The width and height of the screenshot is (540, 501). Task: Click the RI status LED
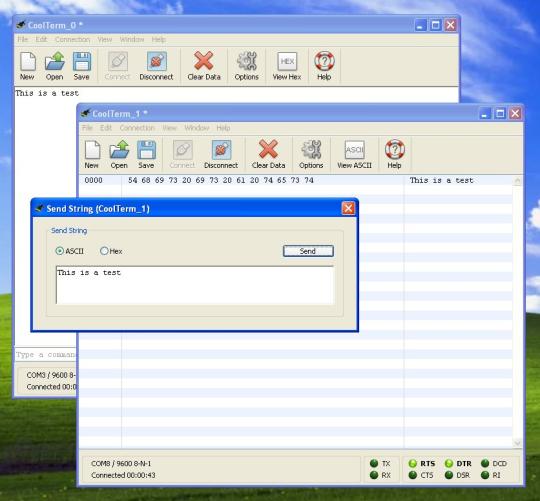pos(485,475)
